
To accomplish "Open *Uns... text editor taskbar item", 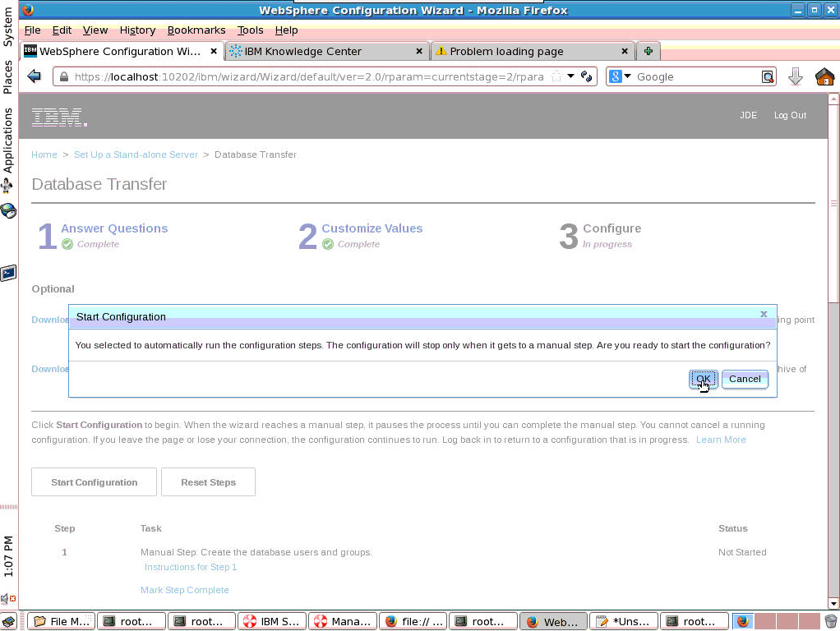I will pyautogui.click(x=624, y=621).
